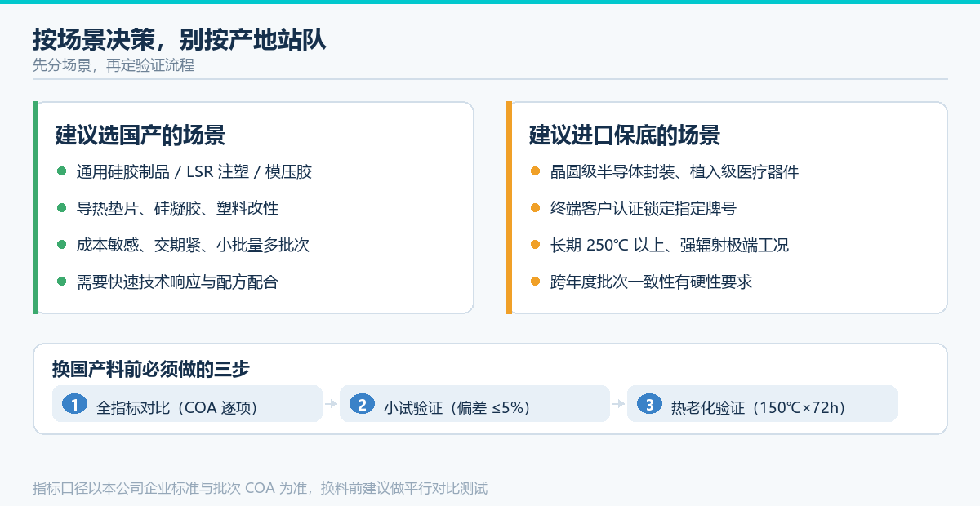Click the blue number 3 badge
980x506 pixels.
(x=649, y=404)
